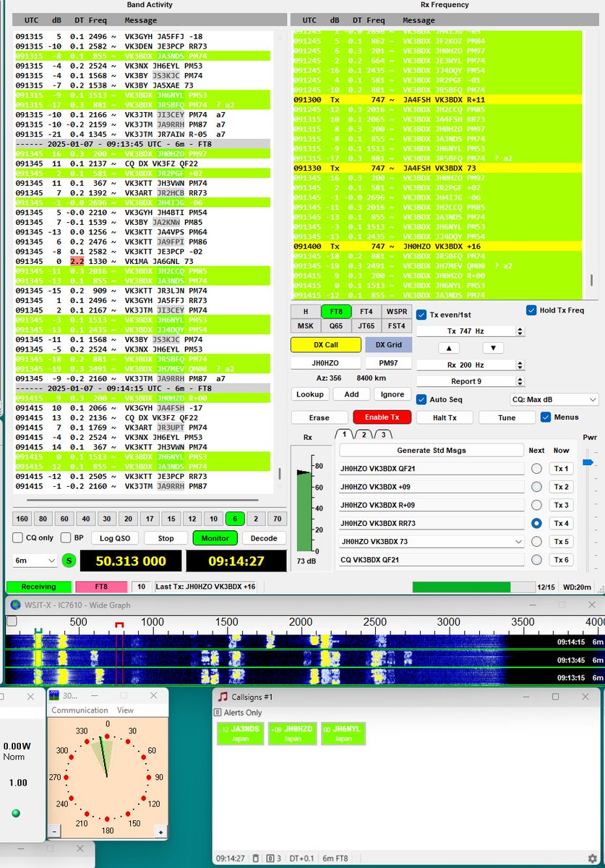Image resolution: width=605 pixels, height=868 pixels.
Task: Click the red Tx frequency marker on Wide Graph
Action: (120, 624)
